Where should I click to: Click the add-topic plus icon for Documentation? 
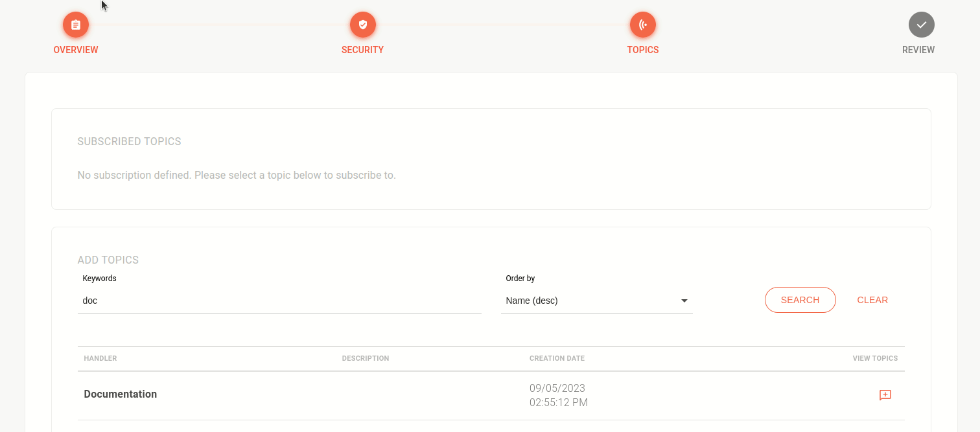(x=885, y=394)
